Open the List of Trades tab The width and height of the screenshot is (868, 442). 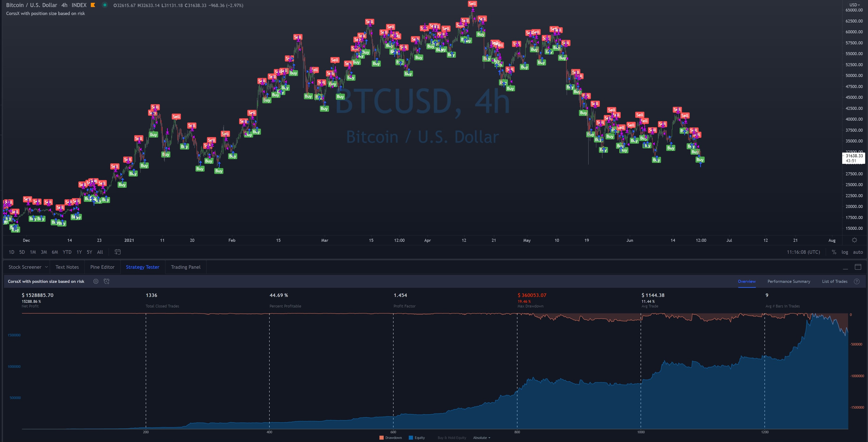pyautogui.click(x=834, y=281)
